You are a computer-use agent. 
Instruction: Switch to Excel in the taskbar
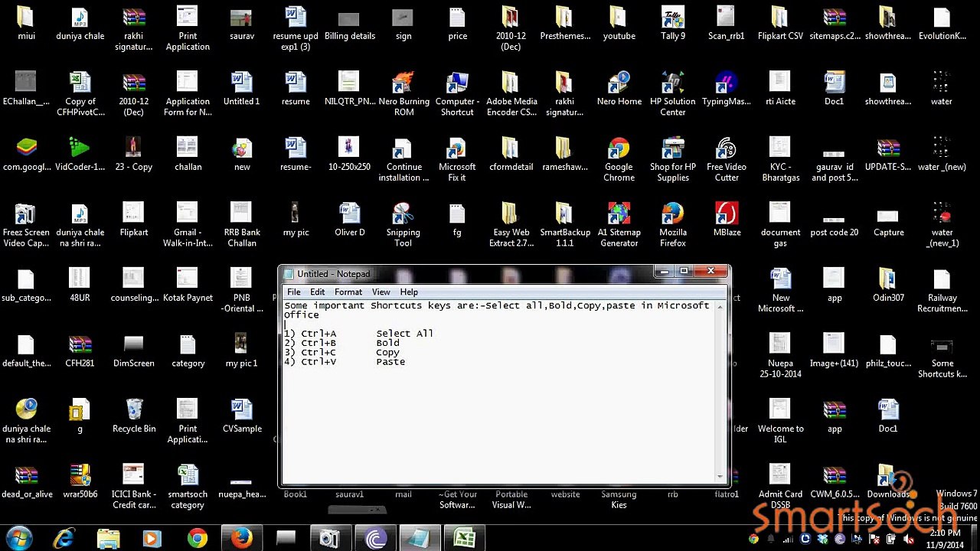465,539
